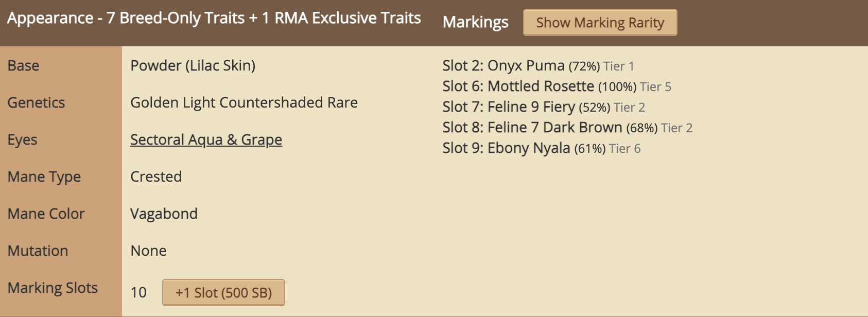The height and width of the screenshot is (317, 868).
Task: Click the Markings header label
Action: coord(475,22)
